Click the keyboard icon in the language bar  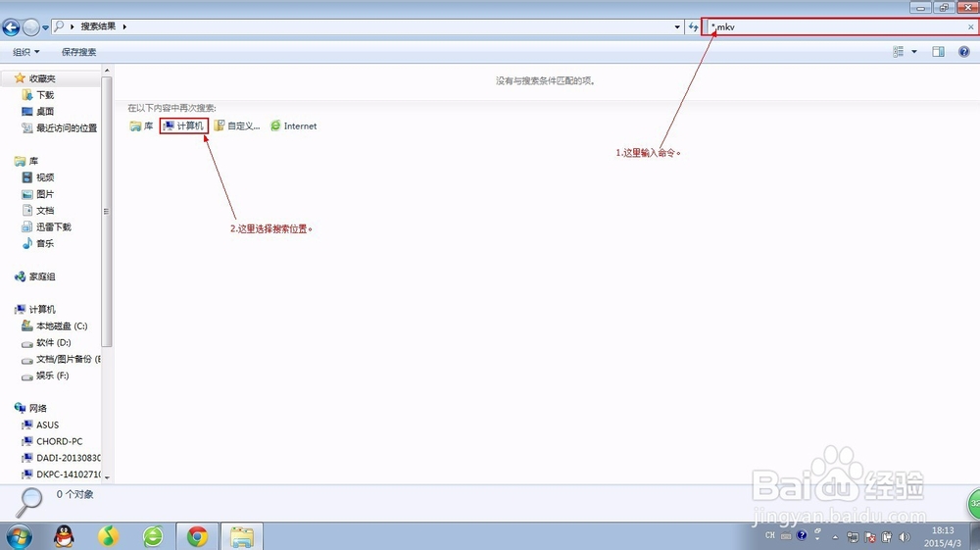[x=786, y=536]
